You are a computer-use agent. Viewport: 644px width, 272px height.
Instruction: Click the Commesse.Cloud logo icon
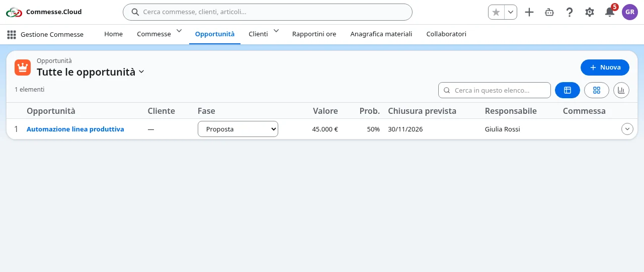point(14,12)
